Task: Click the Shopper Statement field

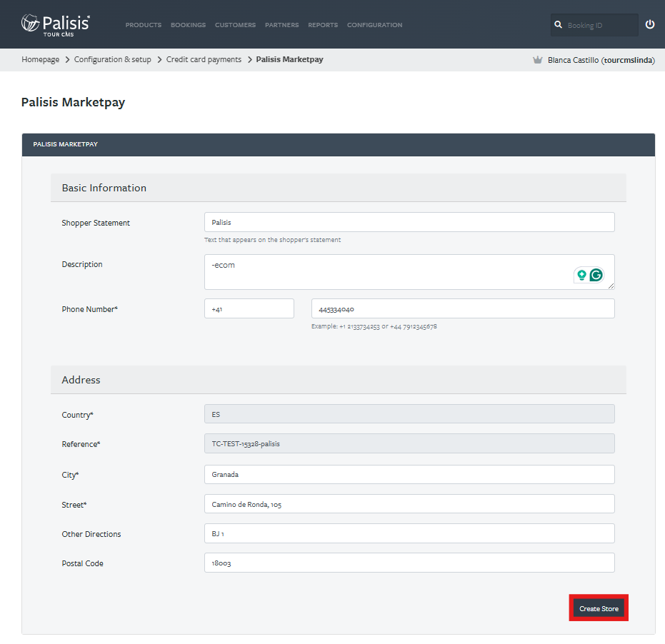Action: click(409, 222)
